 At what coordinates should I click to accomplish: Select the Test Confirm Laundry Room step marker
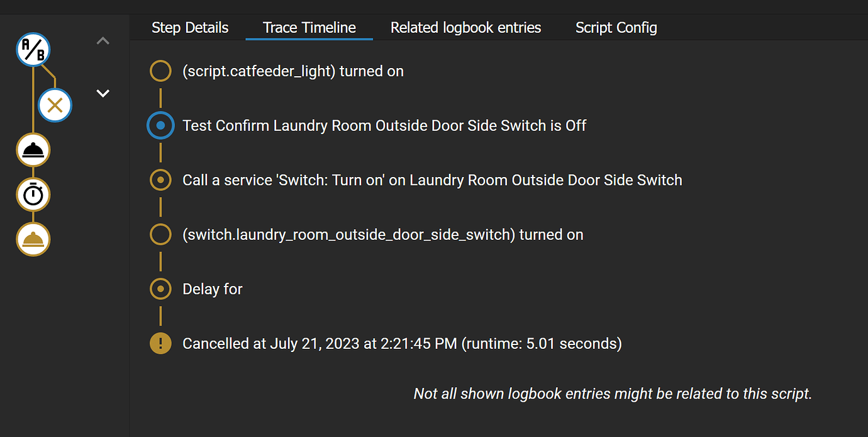point(160,125)
